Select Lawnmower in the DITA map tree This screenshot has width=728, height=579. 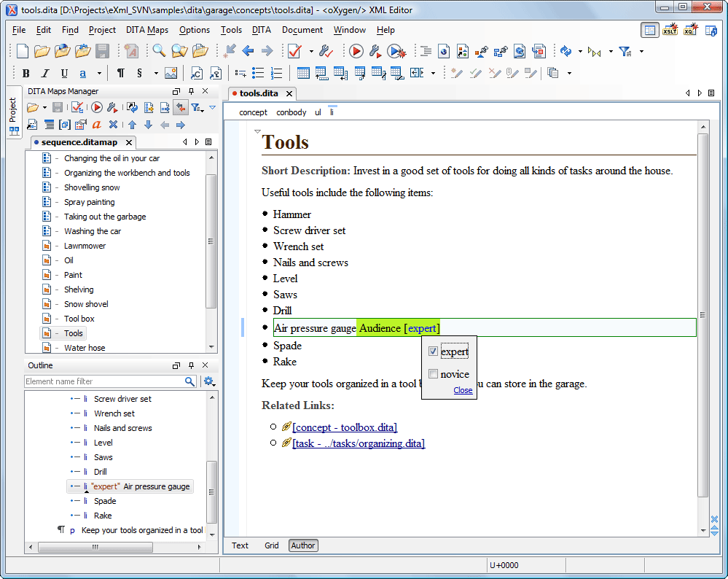[85, 246]
